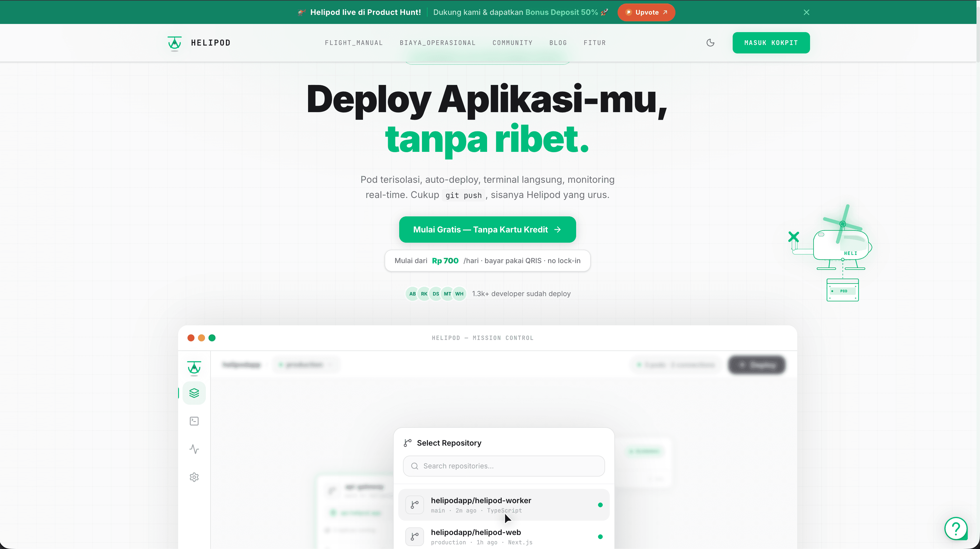Click the Upvote button in the banner

click(x=646, y=12)
